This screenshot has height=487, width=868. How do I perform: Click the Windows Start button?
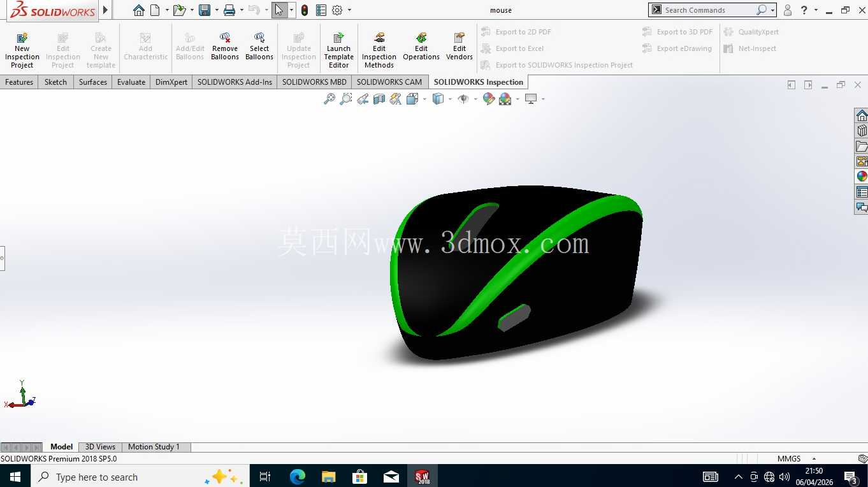pos(15,477)
